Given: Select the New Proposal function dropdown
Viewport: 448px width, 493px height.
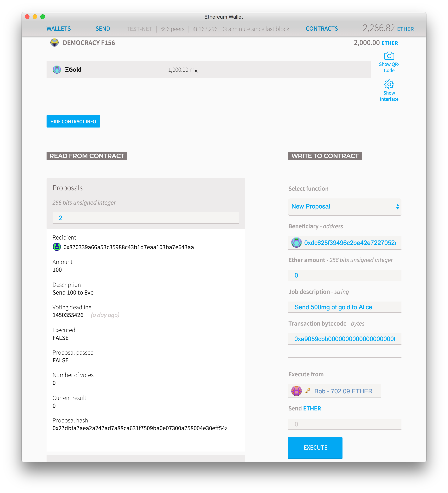Looking at the screenshot, I should tap(344, 207).
